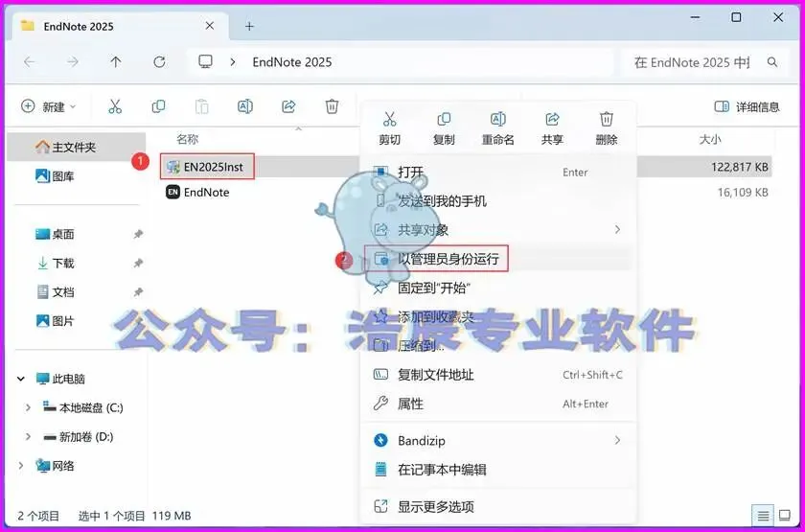Choose 以管理员身份运行 in the context menu
The height and width of the screenshot is (532, 805).
(x=498, y=258)
